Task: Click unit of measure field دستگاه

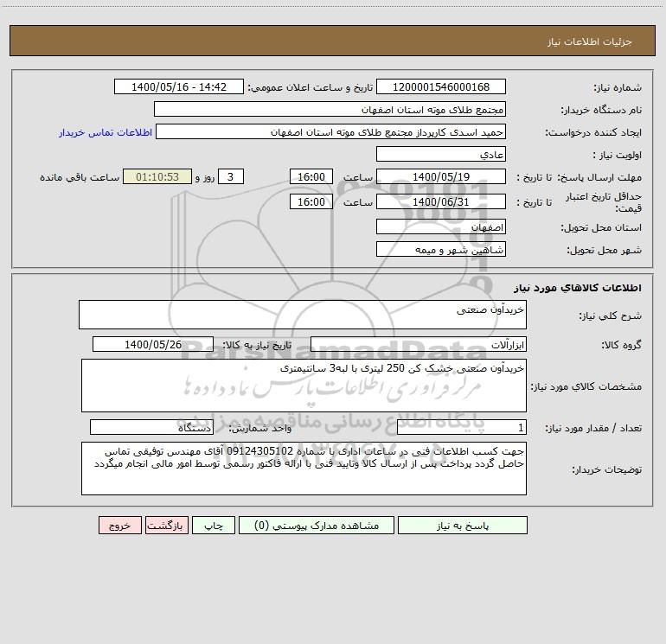Action: (x=151, y=427)
